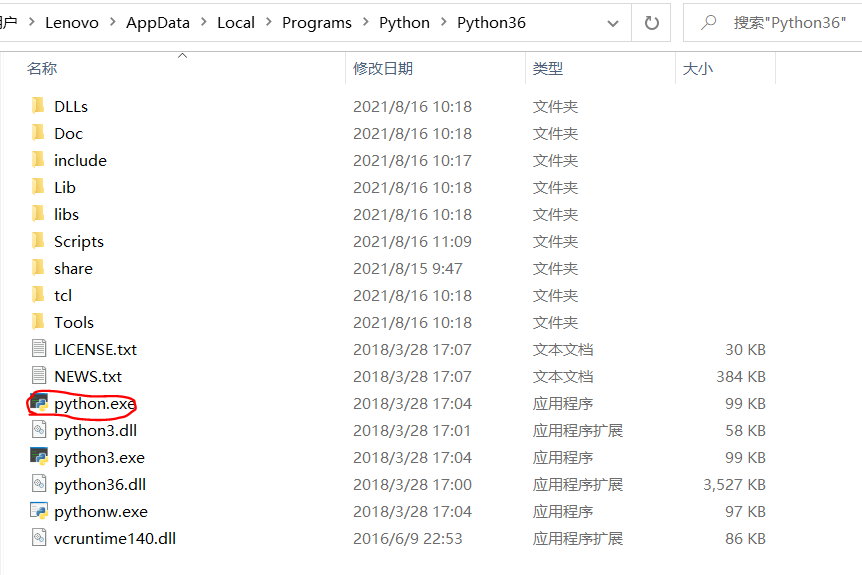
Task: Select the Tools folder name
Action: (74, 323)
